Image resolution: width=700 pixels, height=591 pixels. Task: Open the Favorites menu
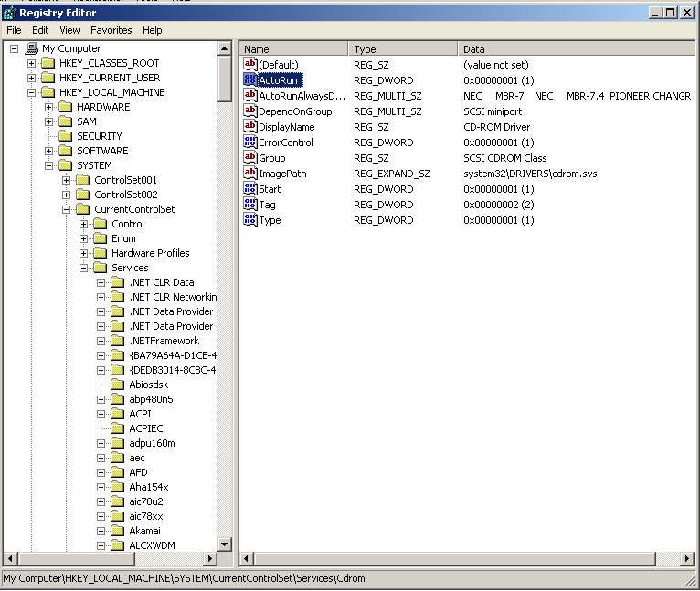(x=111, y=30)
